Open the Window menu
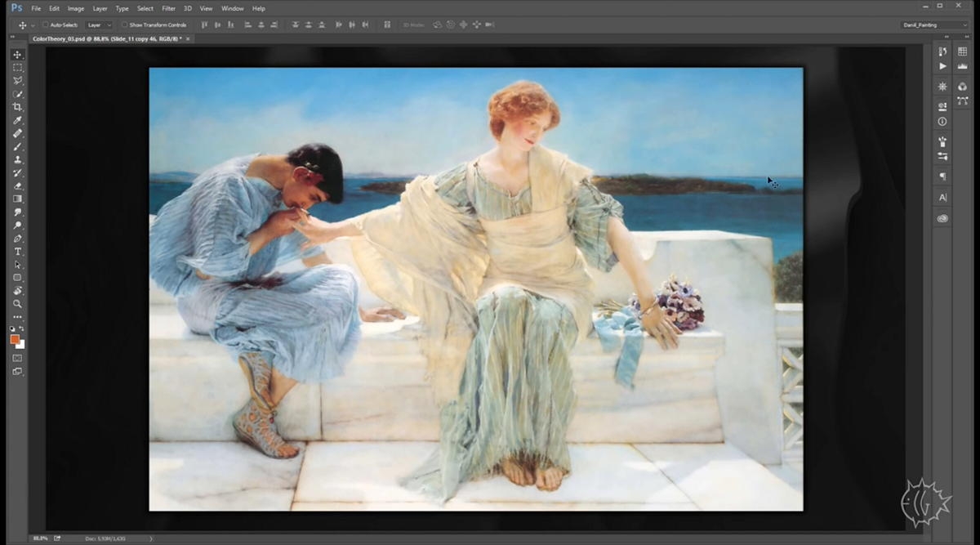The width and height of the screenshot is (980, 545). click(233, 8)
